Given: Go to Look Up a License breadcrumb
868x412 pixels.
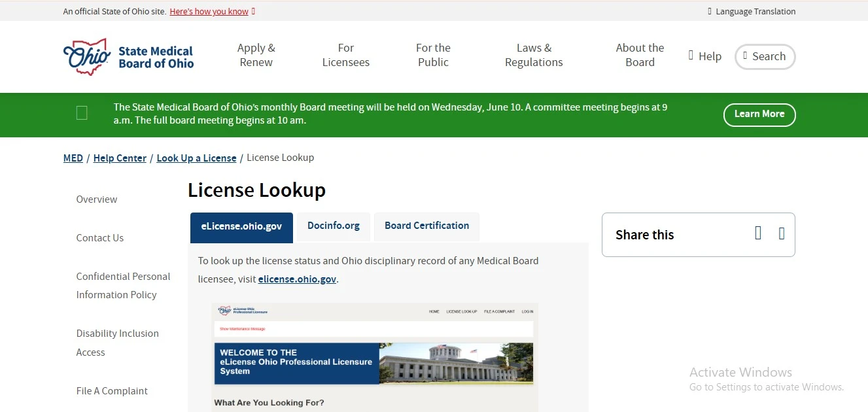Looking at the screenshot, I should pos(196,158).
